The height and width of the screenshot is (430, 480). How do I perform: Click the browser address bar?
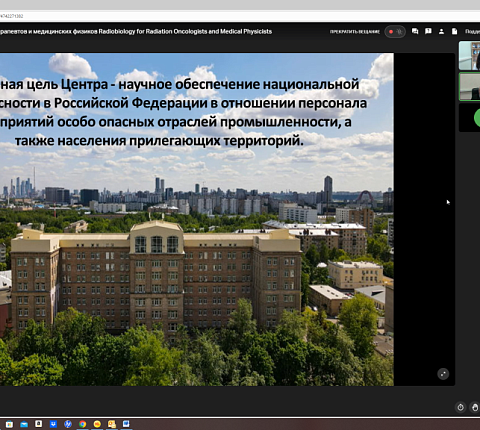(240, 16)
